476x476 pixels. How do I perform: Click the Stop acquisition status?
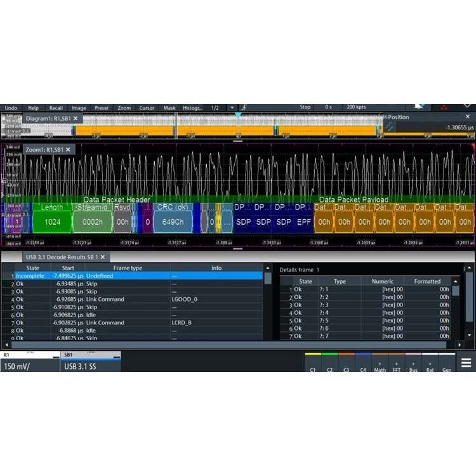[305, 107]
